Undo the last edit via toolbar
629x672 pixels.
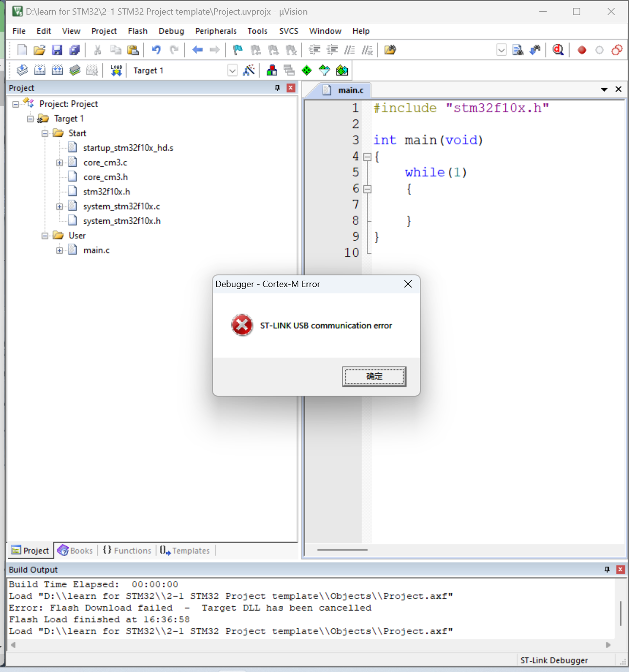(x=156, y=50)
